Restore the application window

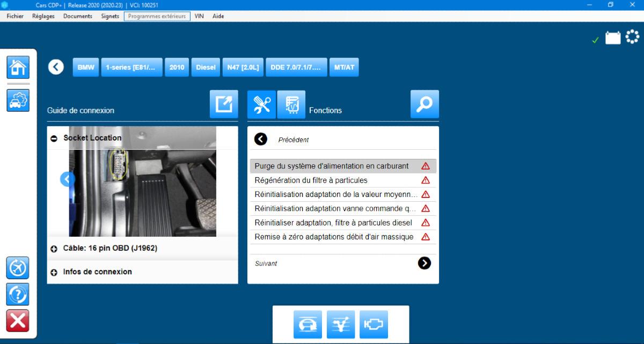[x=611, y=5]
